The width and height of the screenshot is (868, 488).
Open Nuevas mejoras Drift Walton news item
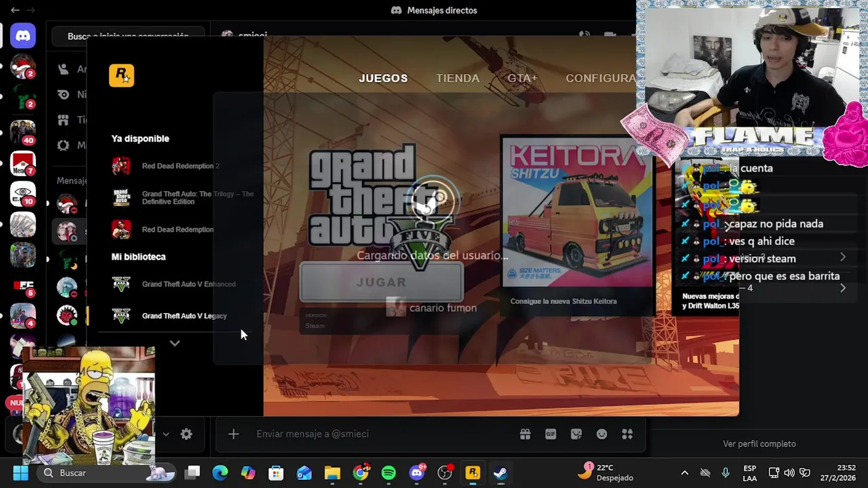pos(711,301)
